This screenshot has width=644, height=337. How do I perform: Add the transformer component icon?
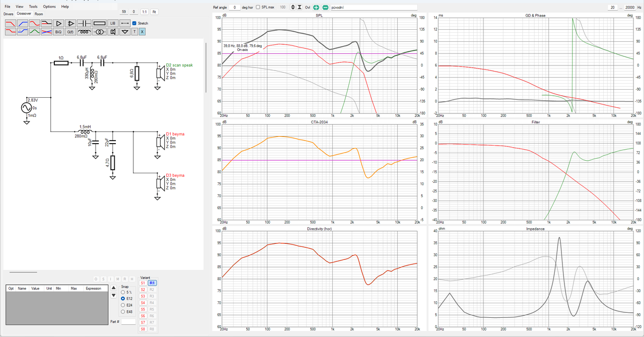(x=99, y=32)
